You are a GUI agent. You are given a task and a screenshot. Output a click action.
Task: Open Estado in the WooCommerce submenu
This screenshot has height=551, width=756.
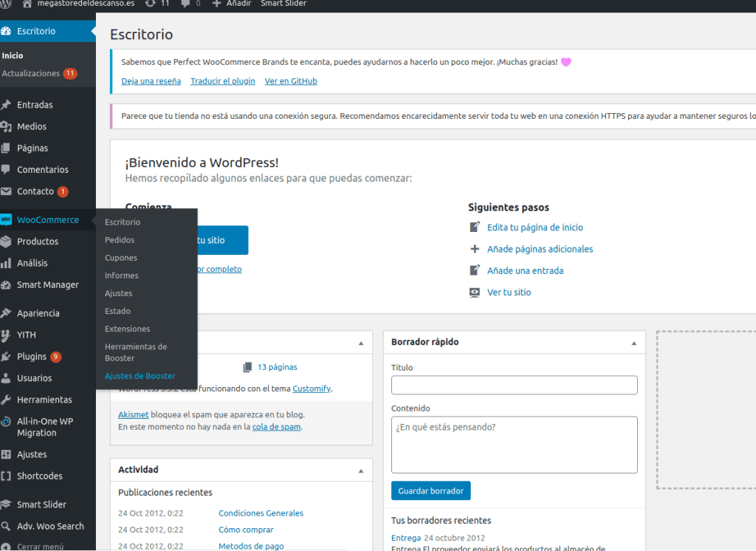pos(117,311)
